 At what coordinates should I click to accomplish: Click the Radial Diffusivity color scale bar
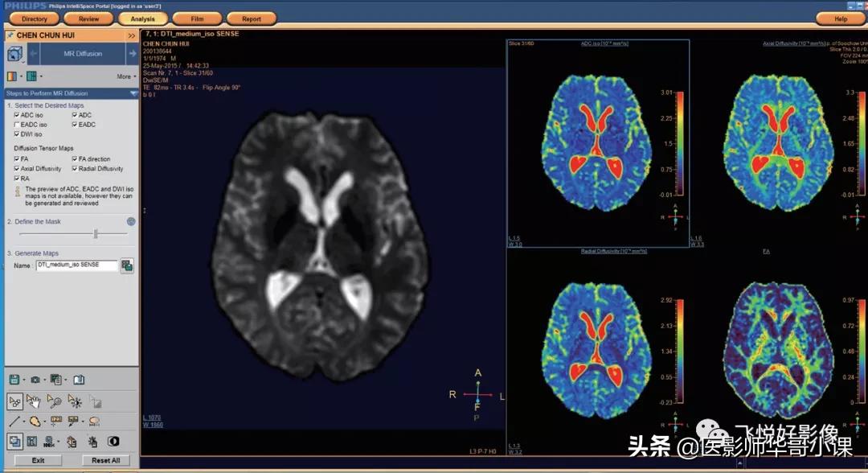point(680,352)
